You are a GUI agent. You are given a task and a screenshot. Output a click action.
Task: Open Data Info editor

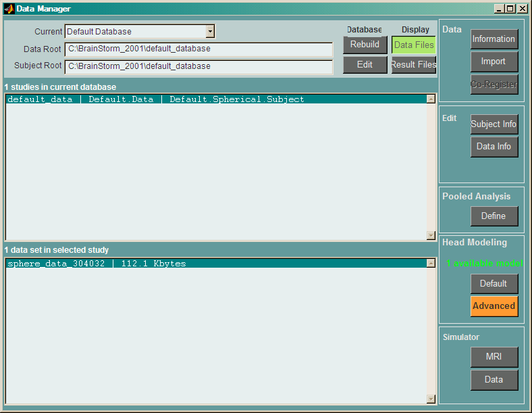[494, 147]
